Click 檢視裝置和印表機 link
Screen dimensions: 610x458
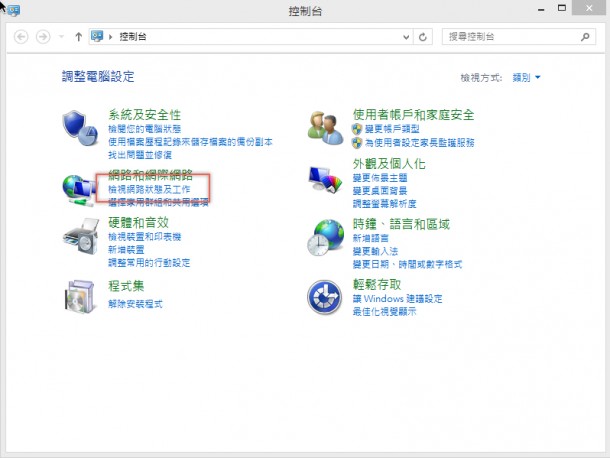pyautogui.click(x=144, y=237)
